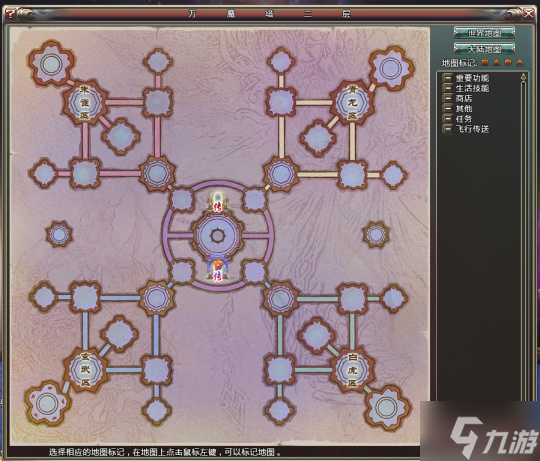Image resolution: width=540 pixels, height=461 pixels.
Task: Collapse the 商店 category
Action: click(447, 98)
